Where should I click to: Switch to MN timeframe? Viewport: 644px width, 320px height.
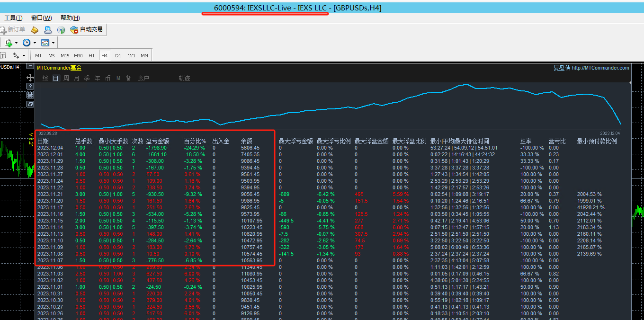click(144, 55)
